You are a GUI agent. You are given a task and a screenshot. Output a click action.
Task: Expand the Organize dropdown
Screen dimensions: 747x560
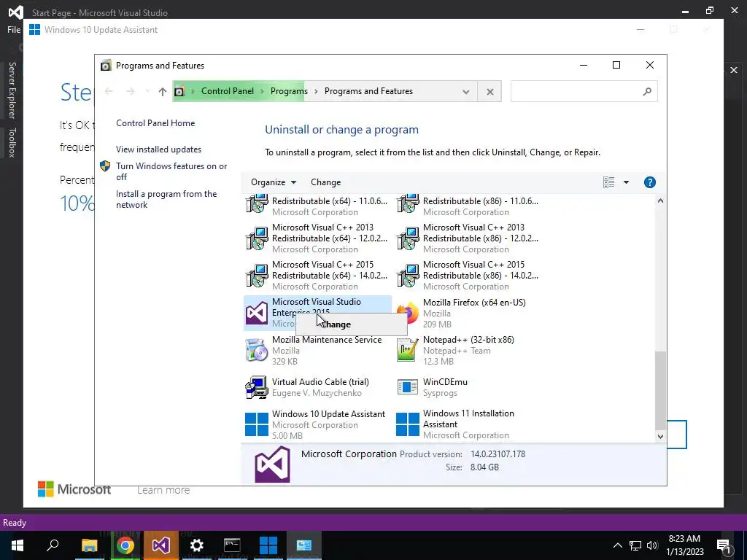point(274,182)
